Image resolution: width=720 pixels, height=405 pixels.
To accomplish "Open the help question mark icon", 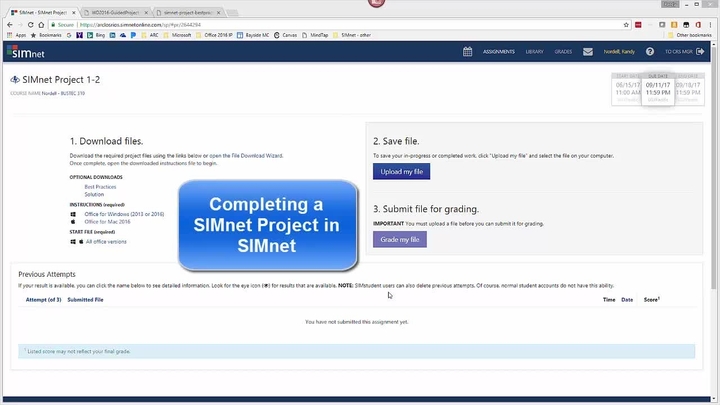I will (x=650, y=51).
